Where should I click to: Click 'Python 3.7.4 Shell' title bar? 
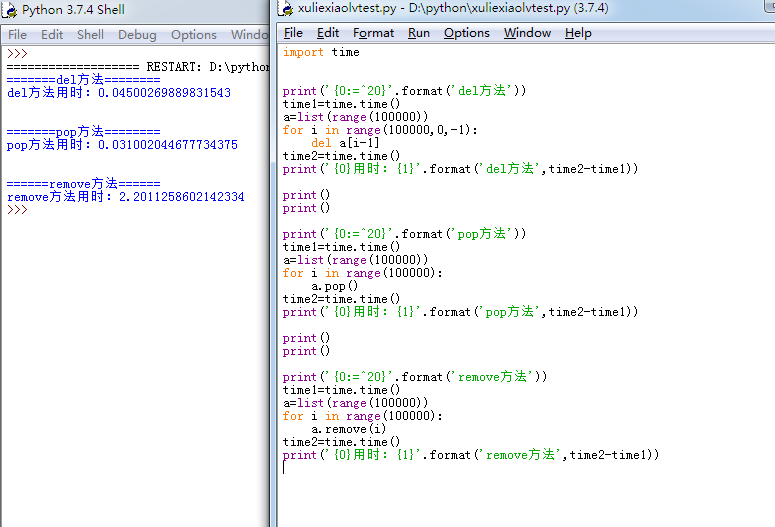pos(73,10)
